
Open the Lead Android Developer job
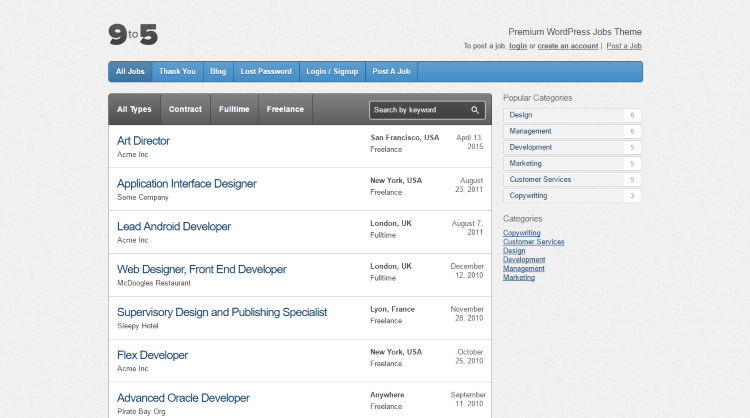click(x=174, y=226)
